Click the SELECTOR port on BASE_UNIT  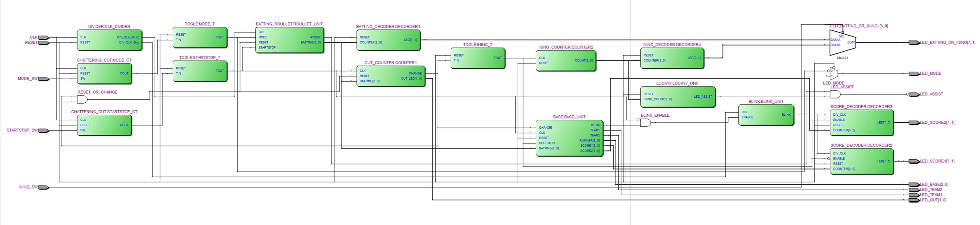point(547,143)
